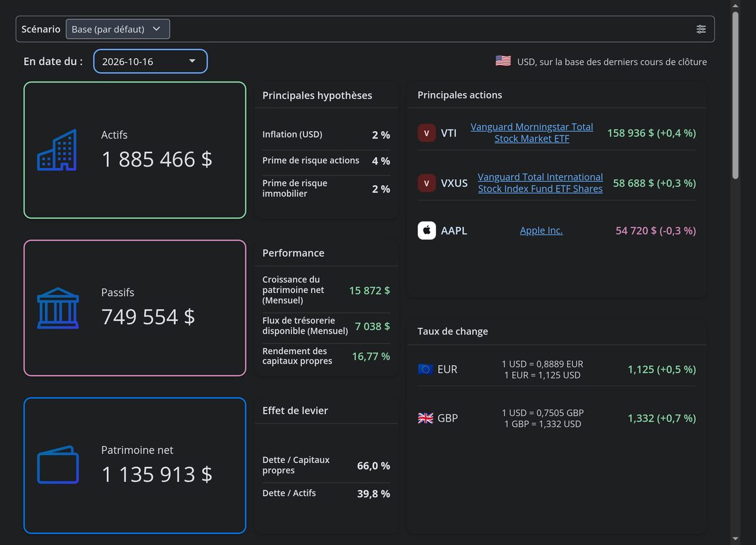Screen dimensions: 756x545
Task: Click the Patrimoine net wallet icon
Action: [58, 464]
